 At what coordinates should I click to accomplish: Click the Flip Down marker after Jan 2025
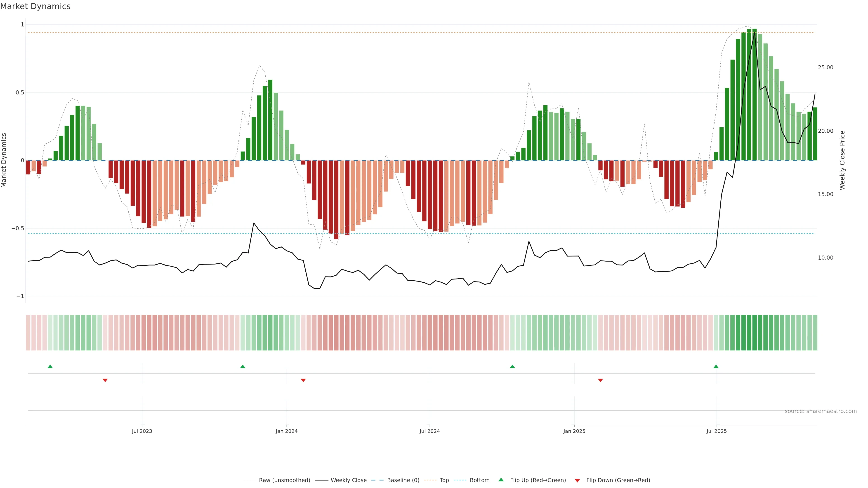point(600,380)
